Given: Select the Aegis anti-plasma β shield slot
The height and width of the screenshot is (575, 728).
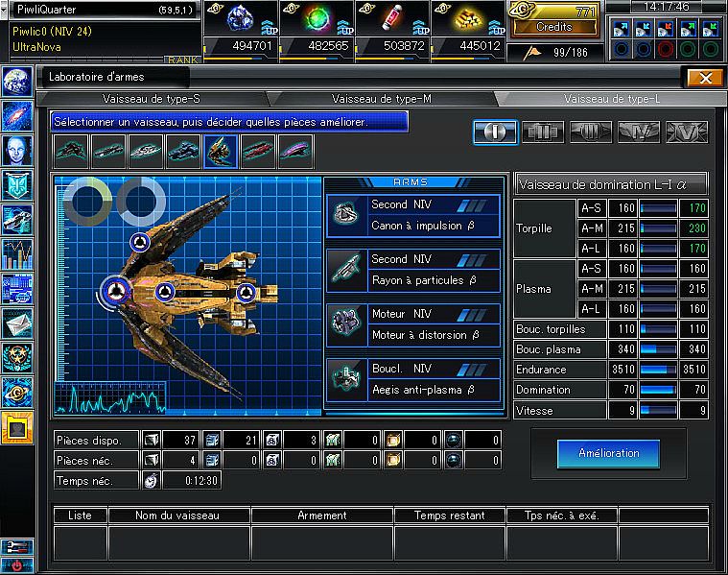Looking at the screenshot, I should pyautogui.click(x=413, y=379).
